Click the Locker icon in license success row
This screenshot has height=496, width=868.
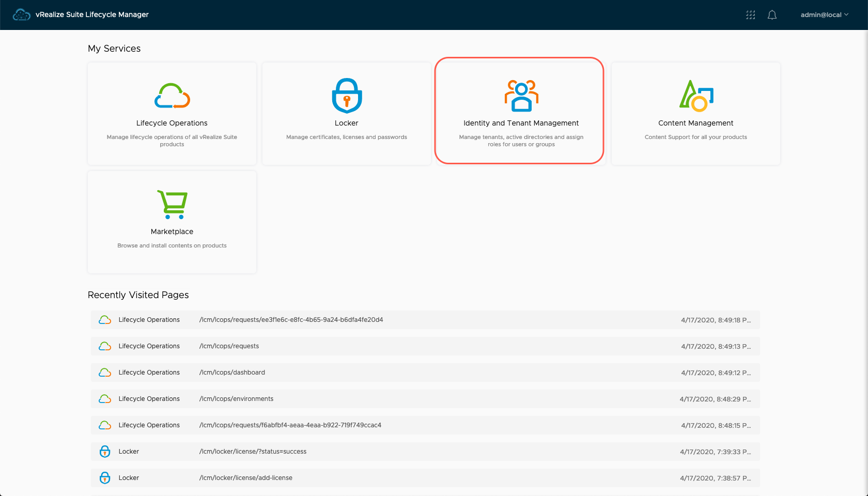click(x=105, y=452)
